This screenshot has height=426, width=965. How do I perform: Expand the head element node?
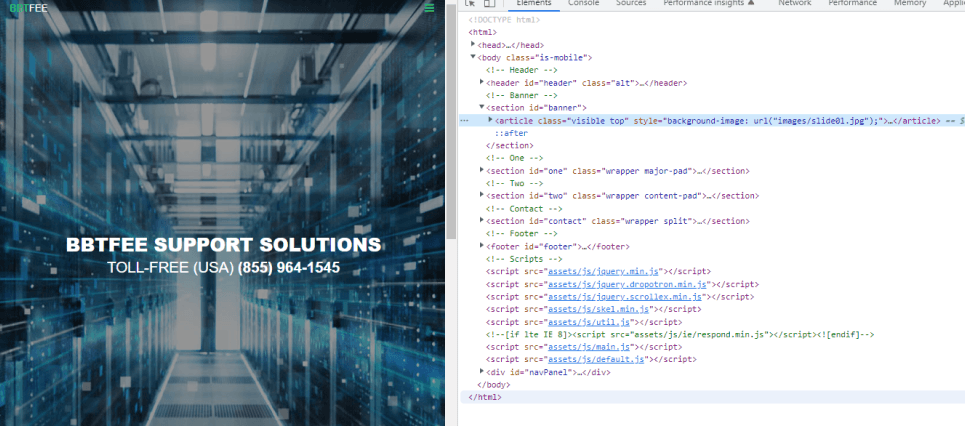click(473, 44)
